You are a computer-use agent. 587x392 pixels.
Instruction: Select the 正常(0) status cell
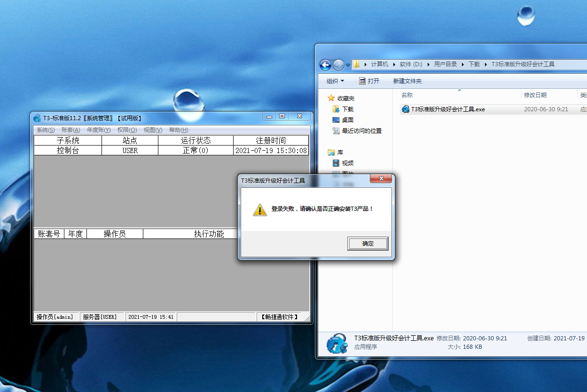tap(196, 150)
